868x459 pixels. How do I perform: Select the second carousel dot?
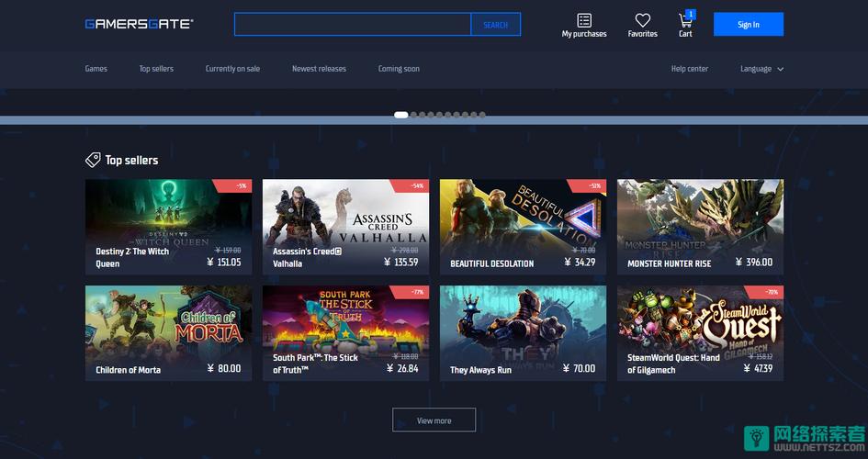(x=413, y=115)
